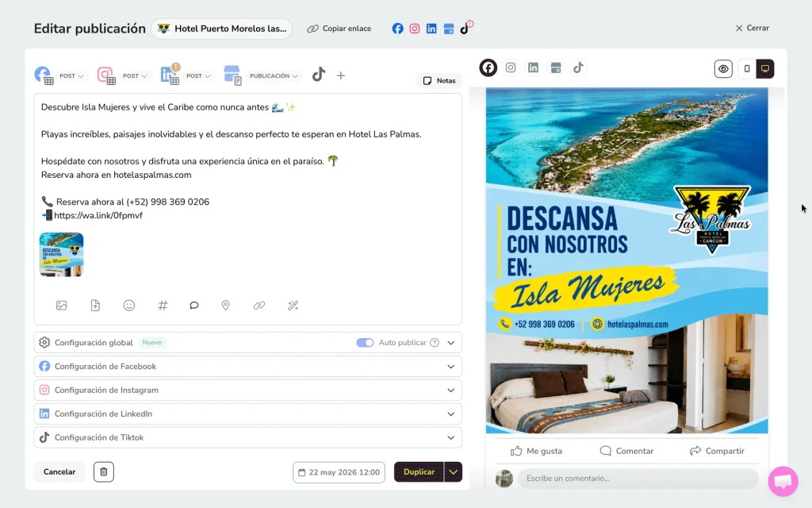Viewport: 812px width, 508px height.
Task: Open the date picker 22 may 2026 12:00
Action: 339,472
